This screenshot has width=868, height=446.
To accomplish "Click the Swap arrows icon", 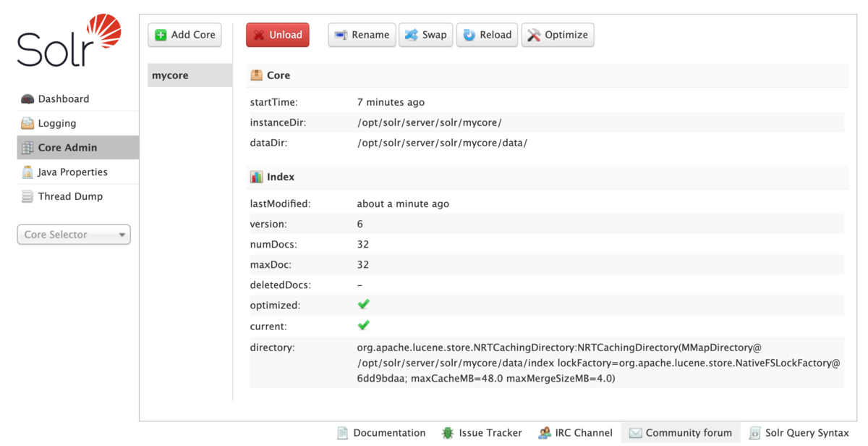I will [x=412, y=35].
